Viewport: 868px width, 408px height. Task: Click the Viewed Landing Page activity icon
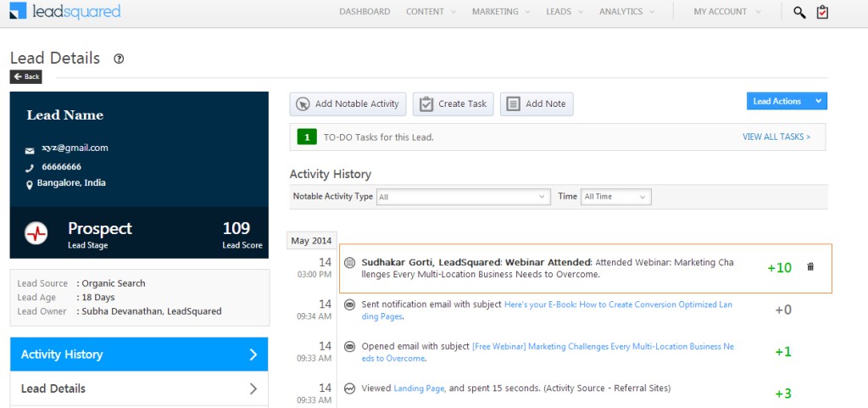click(x=349, y=388)
